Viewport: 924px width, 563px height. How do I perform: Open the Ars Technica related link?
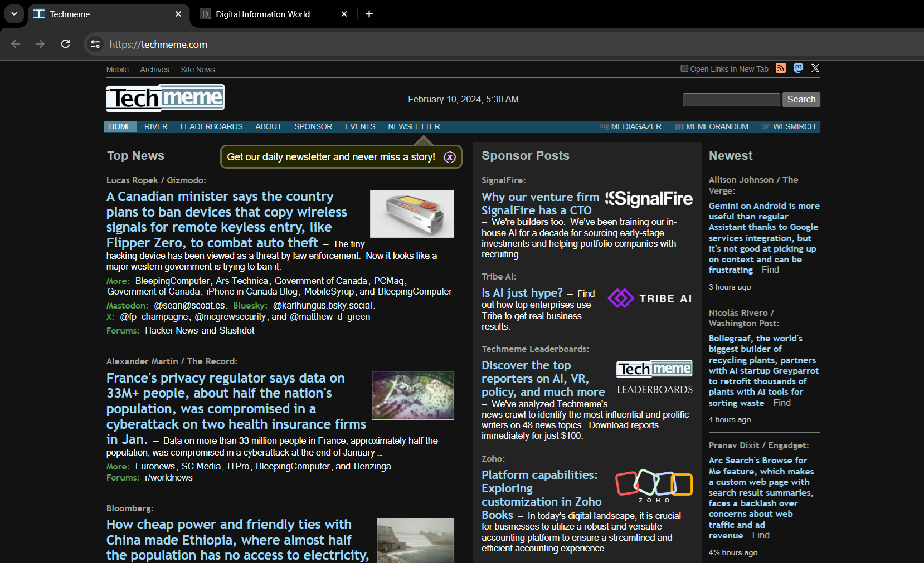[242, 281]
